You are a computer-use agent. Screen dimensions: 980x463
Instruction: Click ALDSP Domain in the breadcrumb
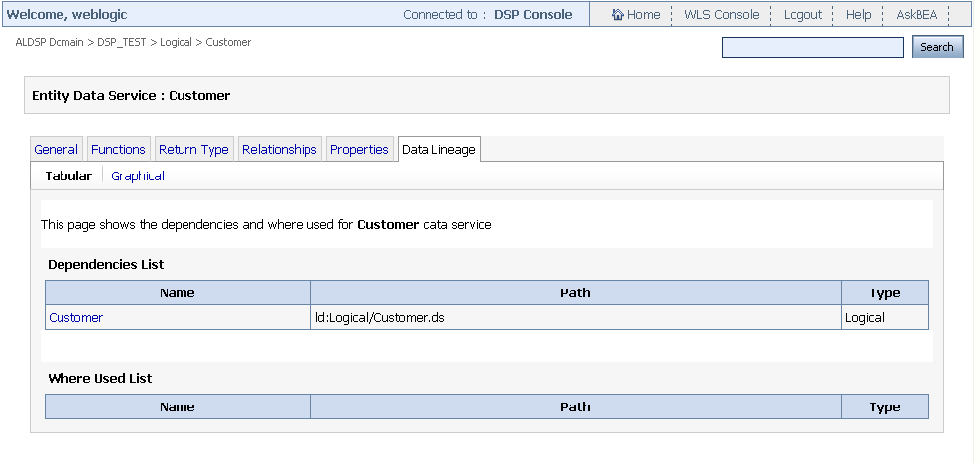point(50,42)
